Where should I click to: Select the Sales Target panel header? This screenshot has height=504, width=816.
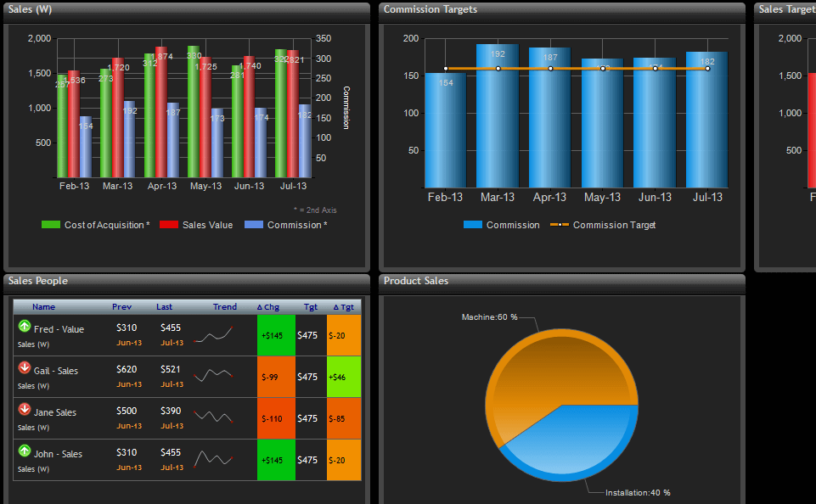[x=785, y=9]
